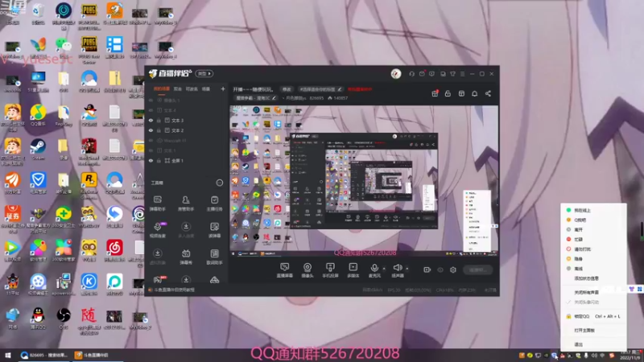The image size is (644, 362).
Task: Toggle visibility of 文本 2 layer
Action: [151, 130]
